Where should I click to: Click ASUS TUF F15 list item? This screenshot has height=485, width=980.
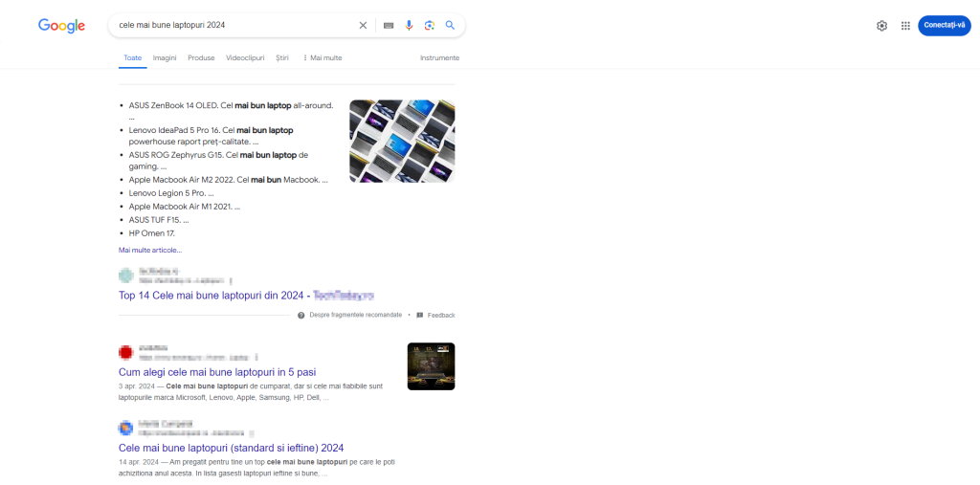pyautogui.click(x=159, y=220)
